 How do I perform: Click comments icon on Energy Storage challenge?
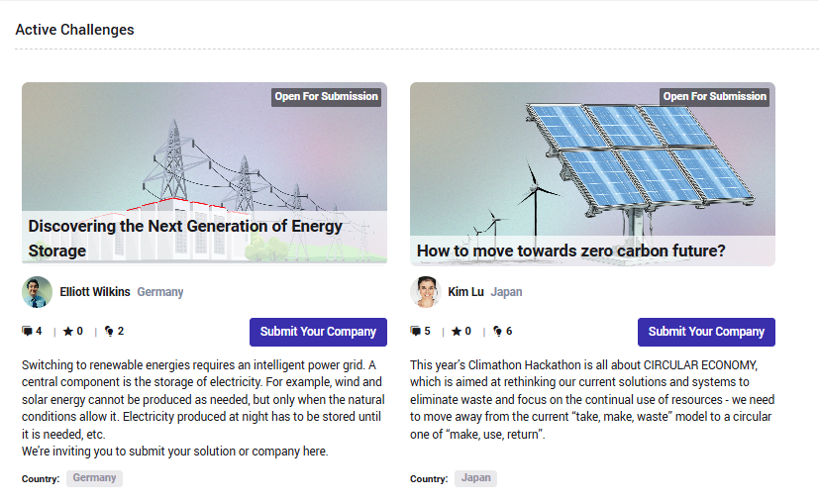click(x=27, y=331)
